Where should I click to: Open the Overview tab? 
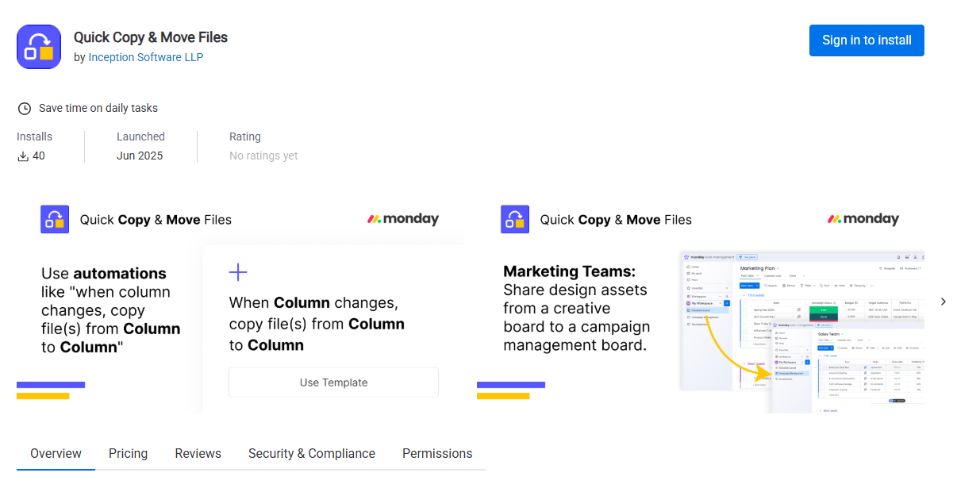point(56,454)
